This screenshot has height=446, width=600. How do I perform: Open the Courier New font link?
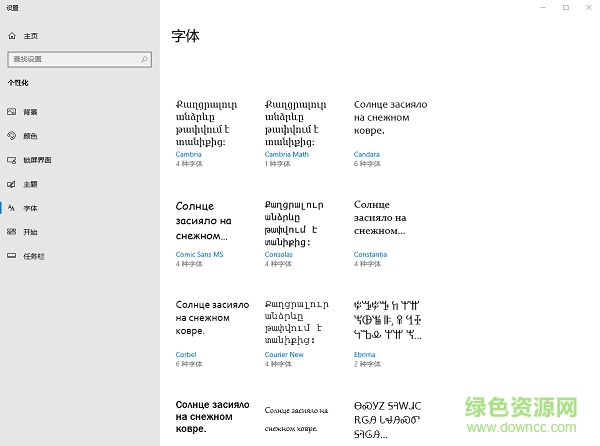coord(284,355)
